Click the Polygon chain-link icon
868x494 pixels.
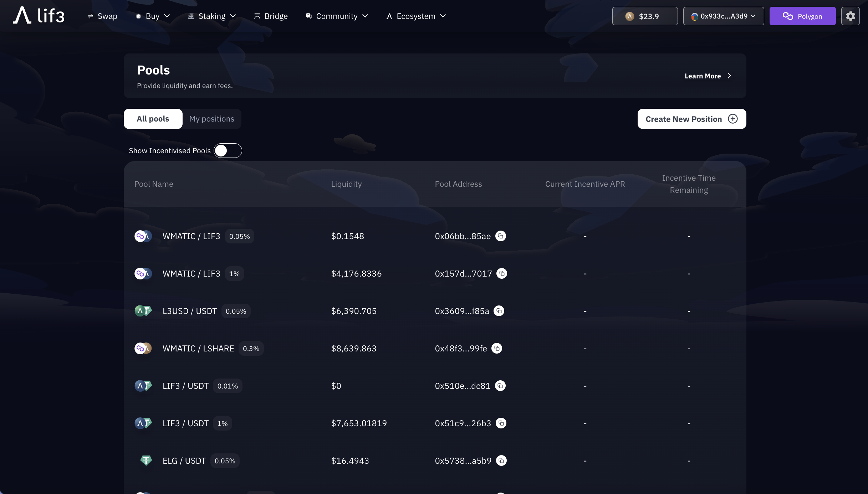coord(787,16)
